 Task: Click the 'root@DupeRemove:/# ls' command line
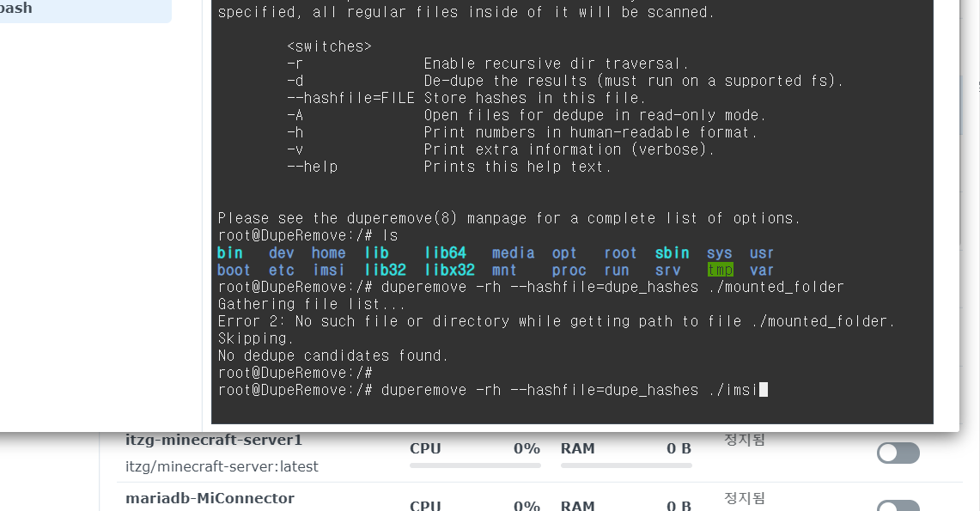[x=307, y=235]
